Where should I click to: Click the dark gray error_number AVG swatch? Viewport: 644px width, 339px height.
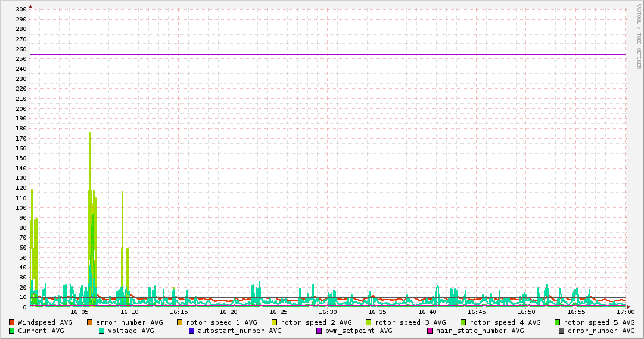tap(562, 331)
